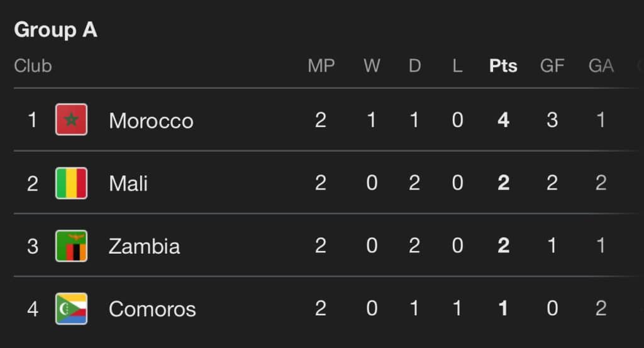Click the Group A heading
Image resolution: width=644 pixels, height=348 pixels.
point(55,30)
